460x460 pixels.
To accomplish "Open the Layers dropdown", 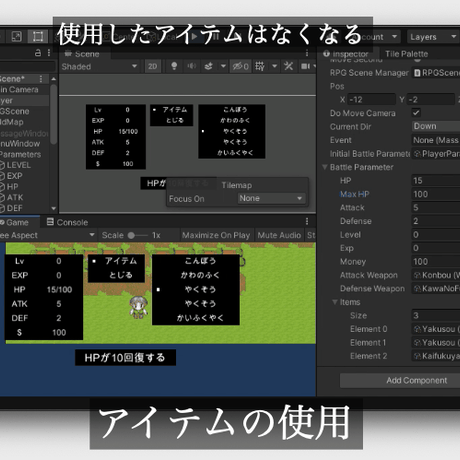I will (433, 37).
